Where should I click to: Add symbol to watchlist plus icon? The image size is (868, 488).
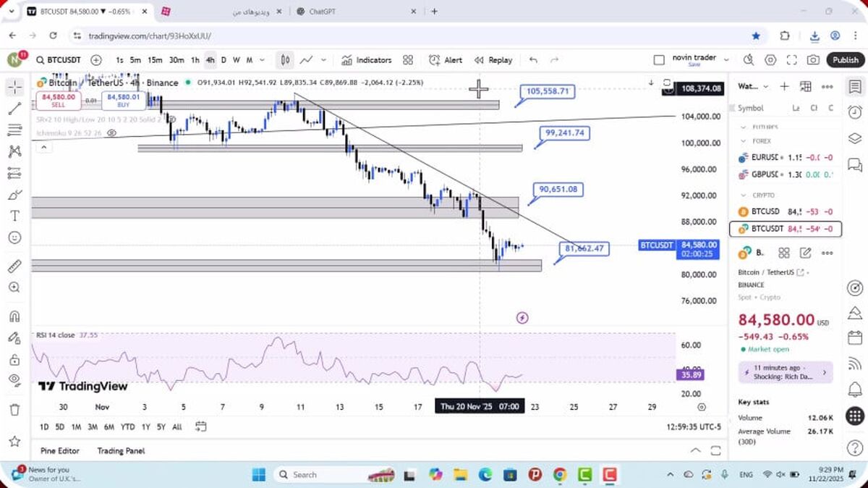point(785,86)
